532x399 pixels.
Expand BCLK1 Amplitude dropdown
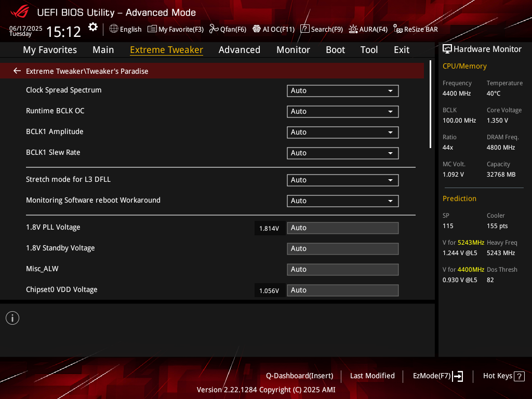[x=343, y=132]
